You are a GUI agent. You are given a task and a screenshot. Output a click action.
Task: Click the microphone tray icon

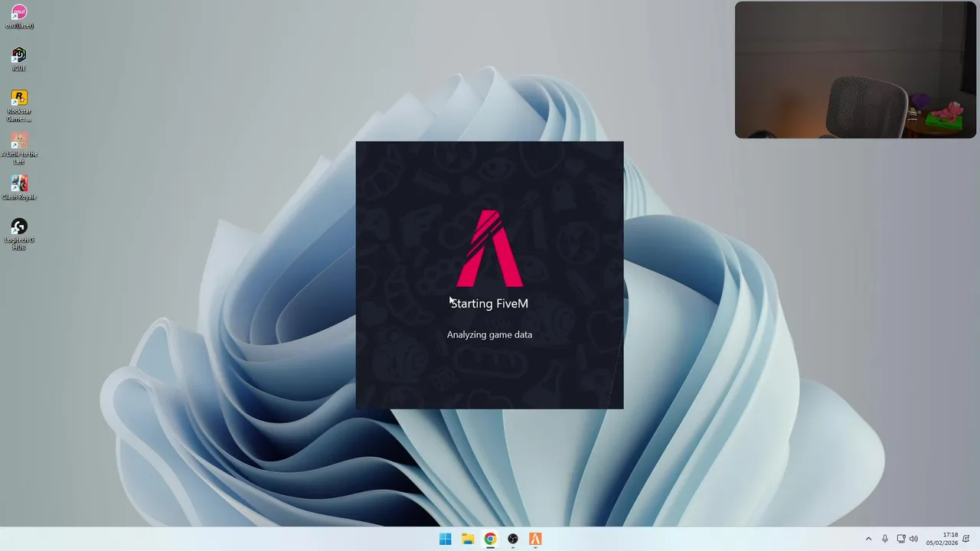click(885, 539)
